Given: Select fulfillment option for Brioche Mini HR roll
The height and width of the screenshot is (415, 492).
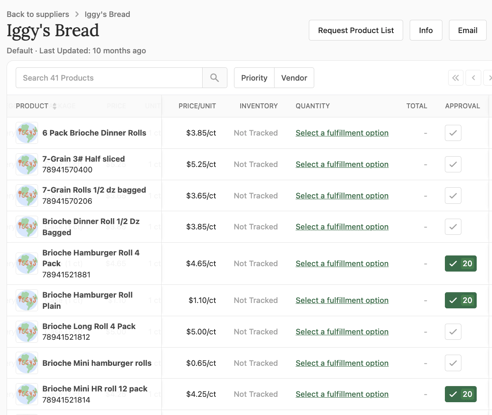Looking at the screenshot, I should (x=342, y=394).
